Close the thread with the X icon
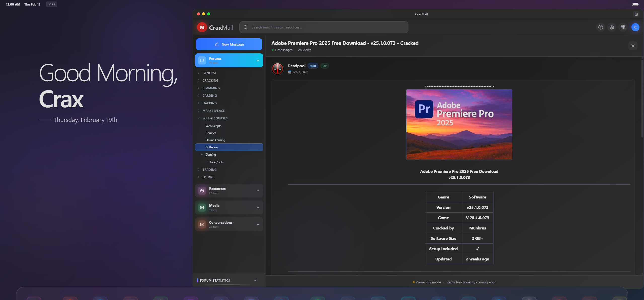 [x=633, y=46]
